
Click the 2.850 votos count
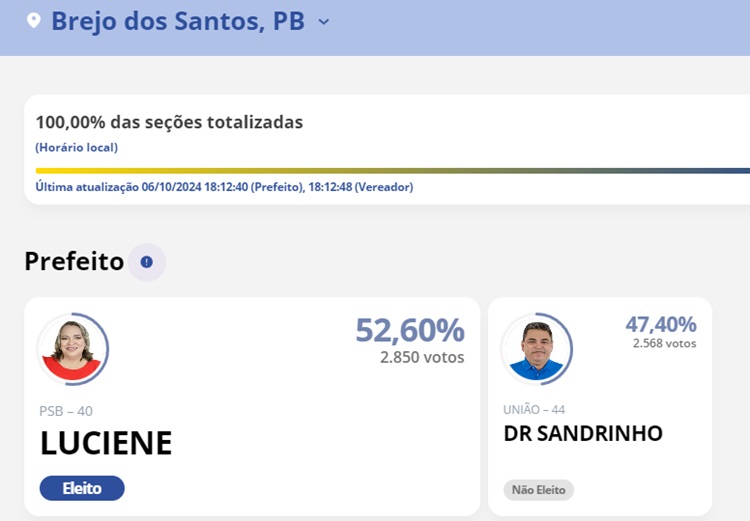422,357
